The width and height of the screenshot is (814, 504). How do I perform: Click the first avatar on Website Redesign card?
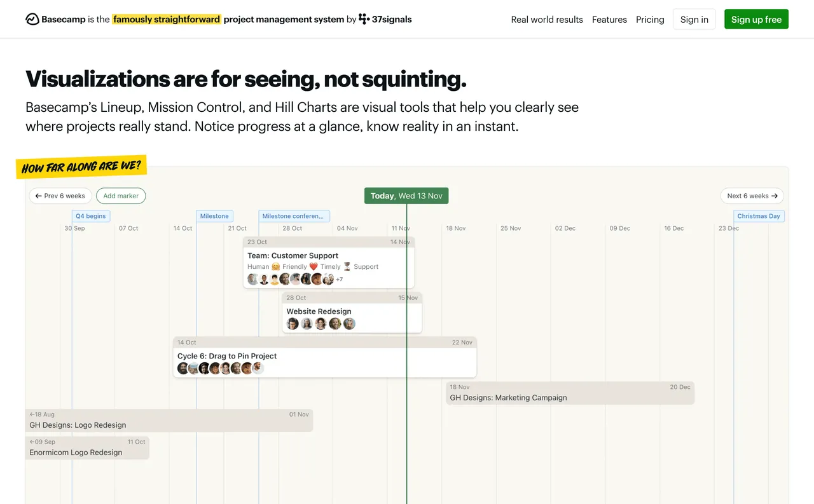tap(293, 324)
